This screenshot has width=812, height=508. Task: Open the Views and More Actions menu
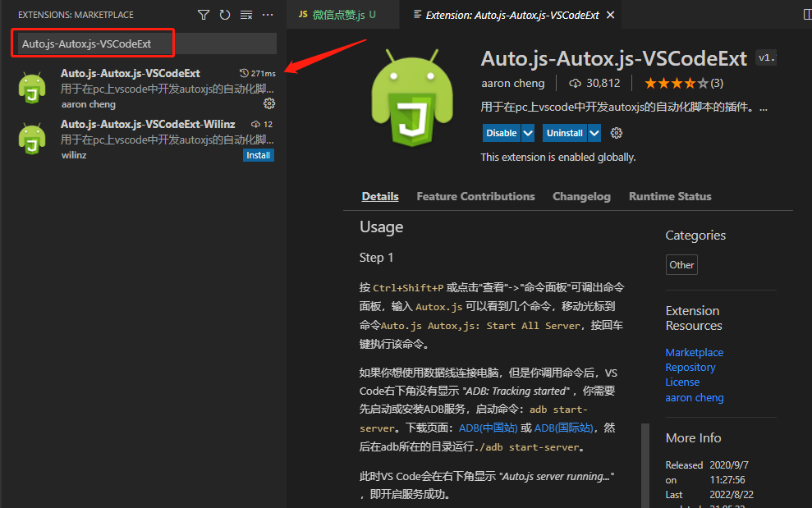(266, 15)
